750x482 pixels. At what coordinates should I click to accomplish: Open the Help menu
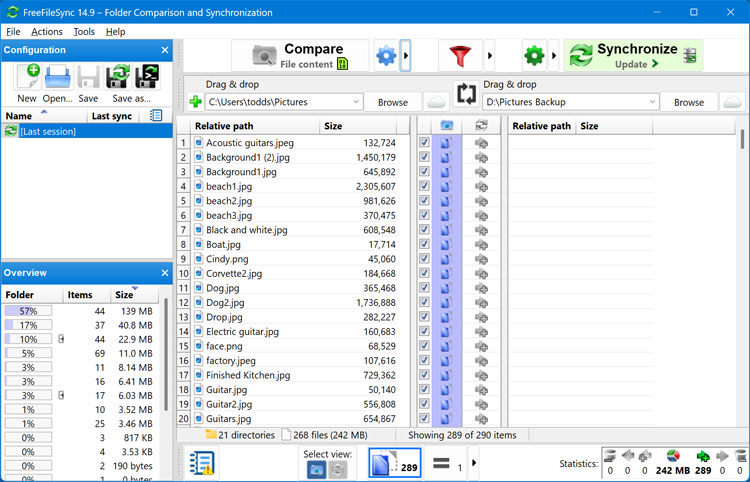point(115,32)
